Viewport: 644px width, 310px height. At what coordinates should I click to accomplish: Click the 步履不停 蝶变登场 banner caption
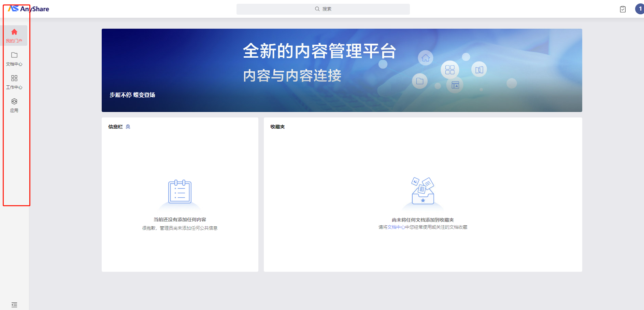point(132,95)
